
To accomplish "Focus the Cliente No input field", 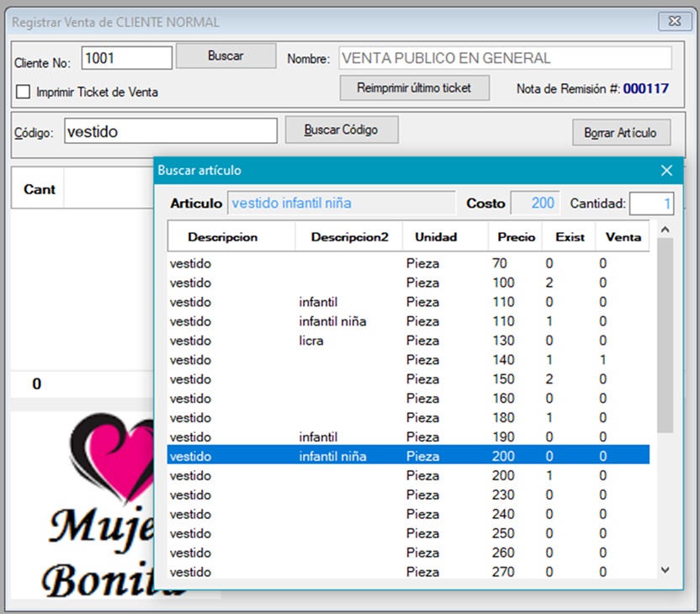I will pos(127,58).
